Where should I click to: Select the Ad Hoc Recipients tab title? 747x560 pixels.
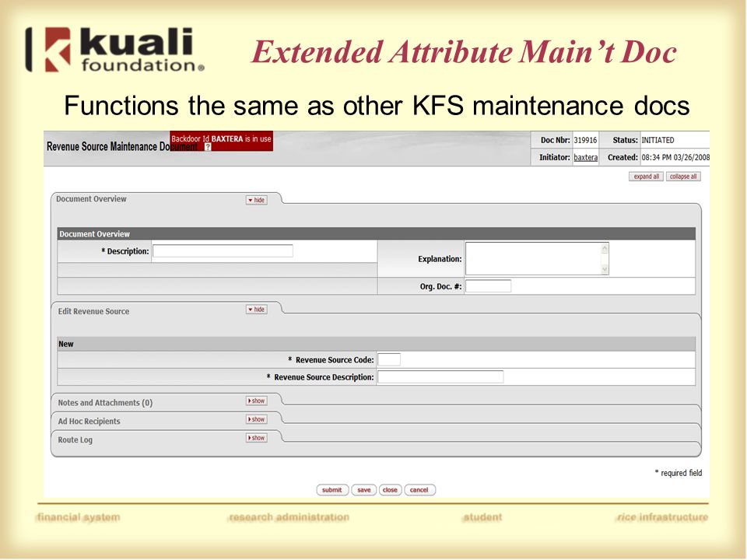(x=89, y=422)
